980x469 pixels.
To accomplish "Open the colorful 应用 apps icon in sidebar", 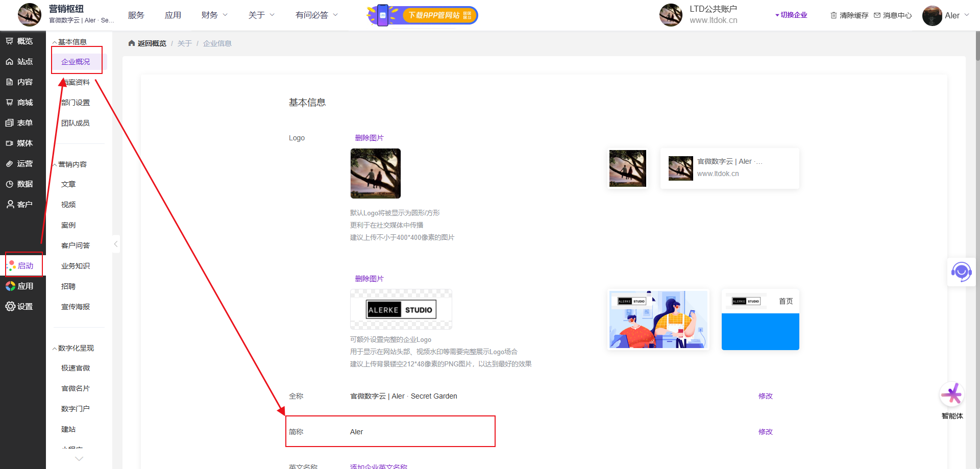I will [x=10, y=286].
